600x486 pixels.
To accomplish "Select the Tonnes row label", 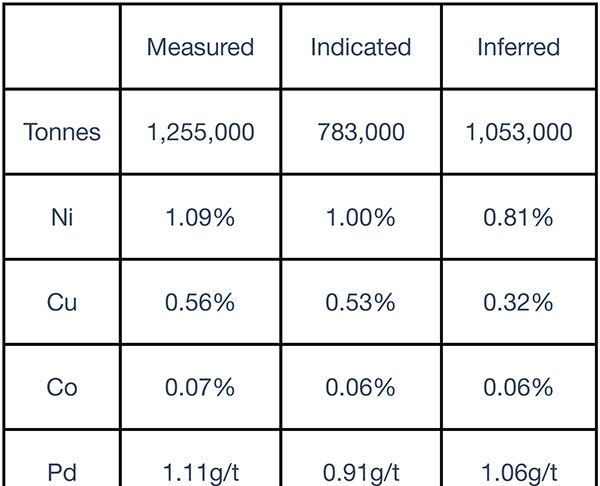I will click(62, 132).
